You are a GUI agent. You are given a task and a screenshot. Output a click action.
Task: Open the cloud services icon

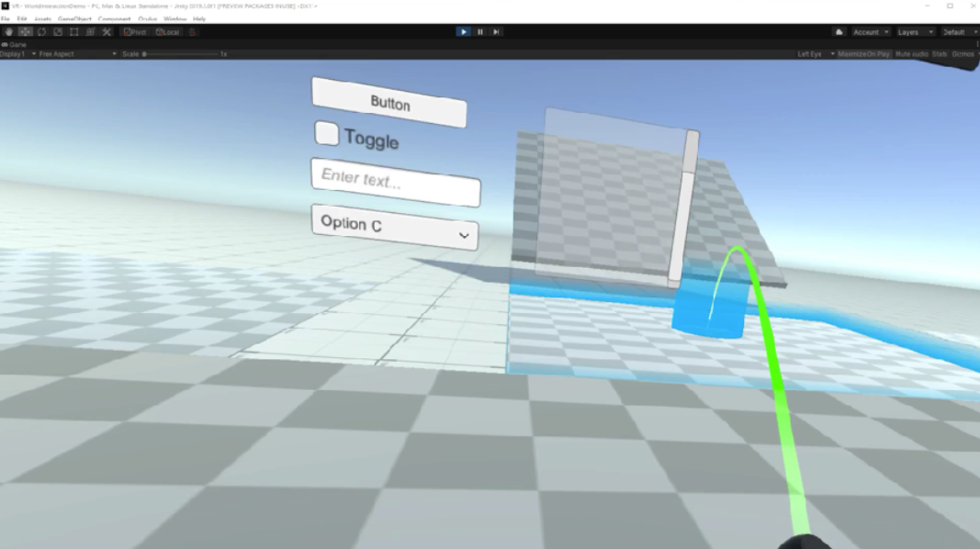click(839, 32)
